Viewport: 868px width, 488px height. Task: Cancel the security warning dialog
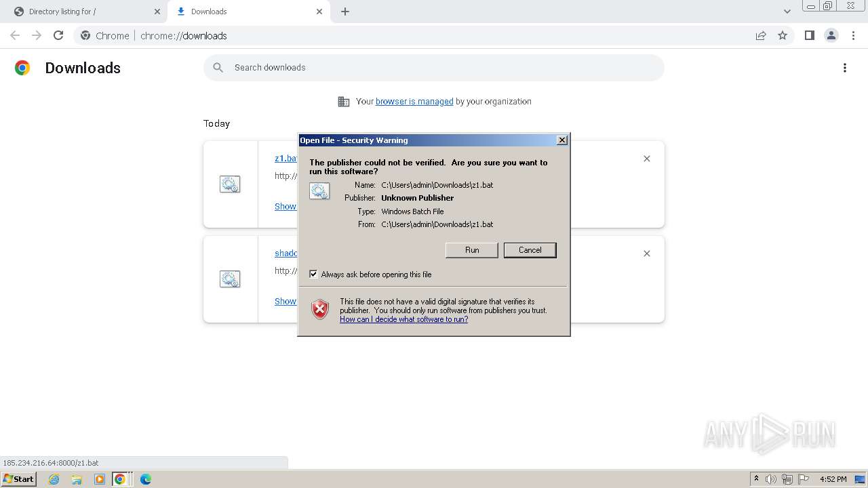pyautogui.click(x=530, y=250)
